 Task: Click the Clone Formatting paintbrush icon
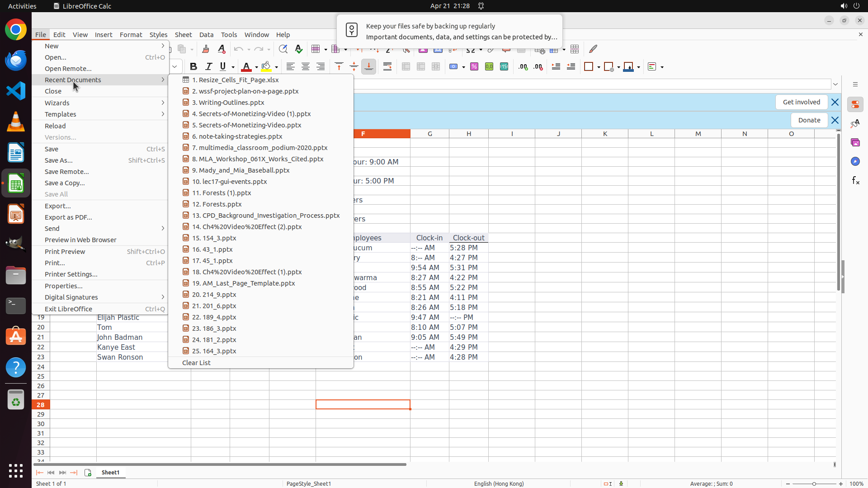click(206, 49)
